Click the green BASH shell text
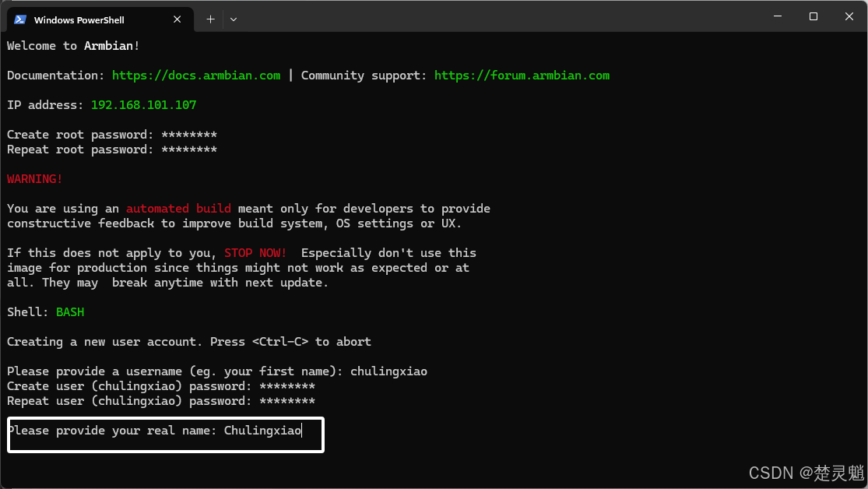Viewport: 868px width, 489px height. tap(70, 312)
